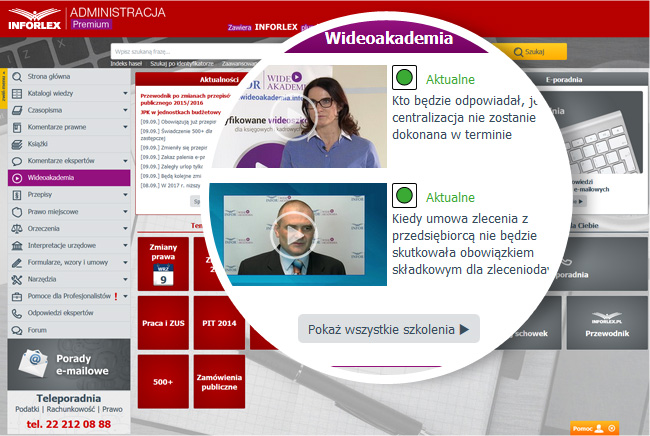650x436 pixels.
Task: Click the Teleporadnia heading
Action: pos(69,398)
